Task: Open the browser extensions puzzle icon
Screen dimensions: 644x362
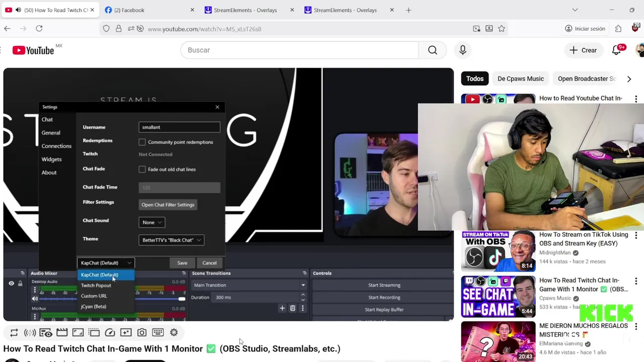Action: [x=618, y=29]
